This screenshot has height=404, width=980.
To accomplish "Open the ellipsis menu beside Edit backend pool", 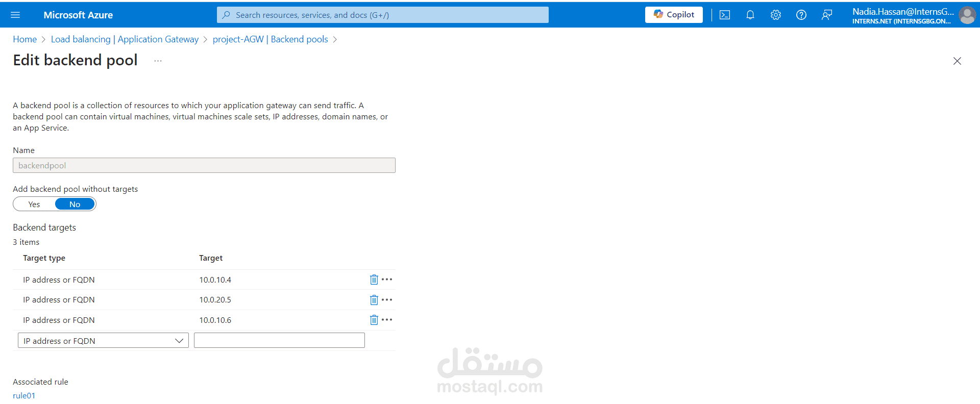I will point(158,61).
